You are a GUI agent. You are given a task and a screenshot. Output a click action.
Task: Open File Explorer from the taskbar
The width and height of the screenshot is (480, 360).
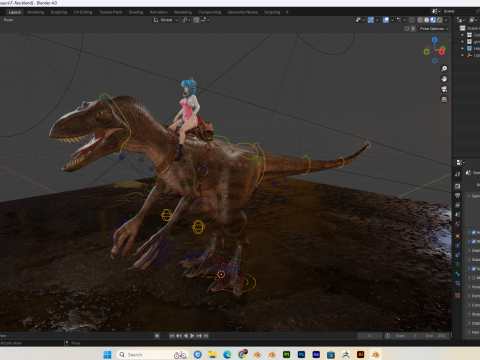tap(212, 355)
